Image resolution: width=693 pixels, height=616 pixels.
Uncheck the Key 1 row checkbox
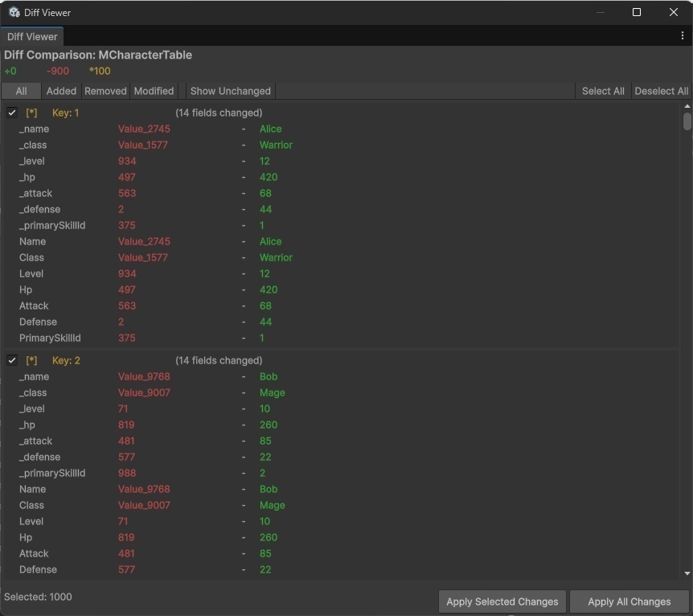tap(12, 113)
